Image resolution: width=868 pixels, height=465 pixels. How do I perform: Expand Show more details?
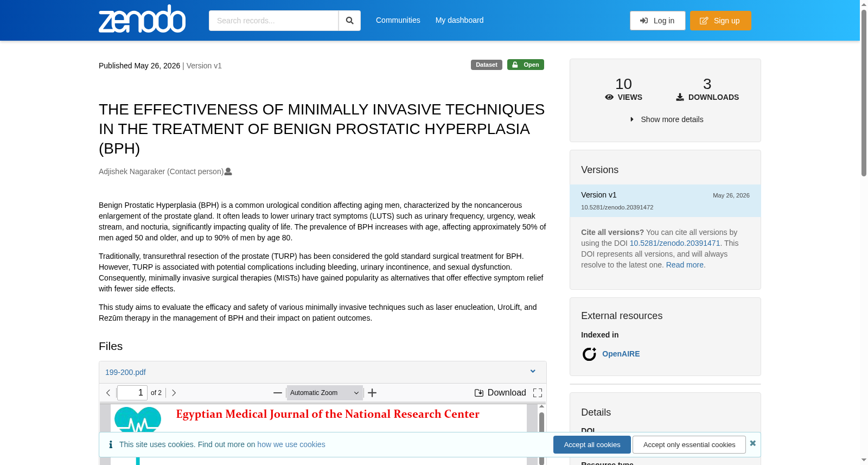click(666, 119)
